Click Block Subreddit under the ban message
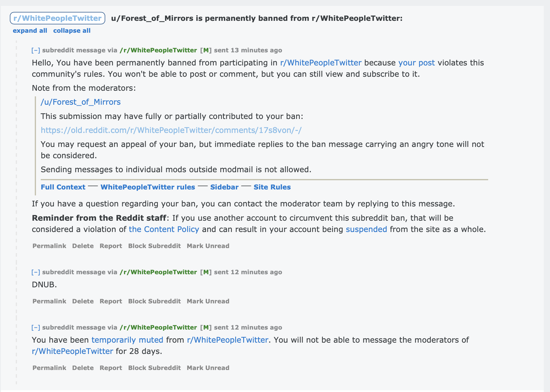The width and height of the screenshot is (550, 392). click(154, 246)
